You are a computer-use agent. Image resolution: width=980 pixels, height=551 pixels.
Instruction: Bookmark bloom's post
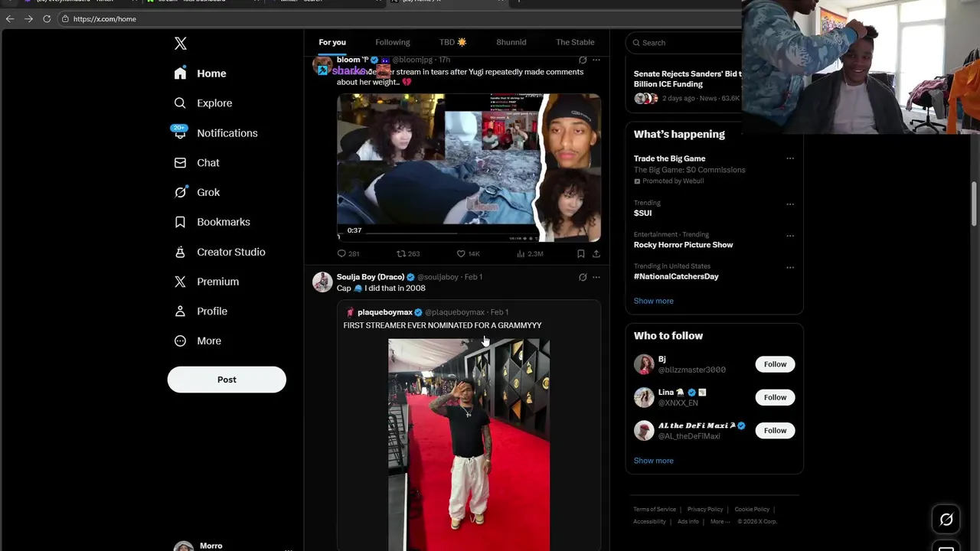tap(581, 253)
